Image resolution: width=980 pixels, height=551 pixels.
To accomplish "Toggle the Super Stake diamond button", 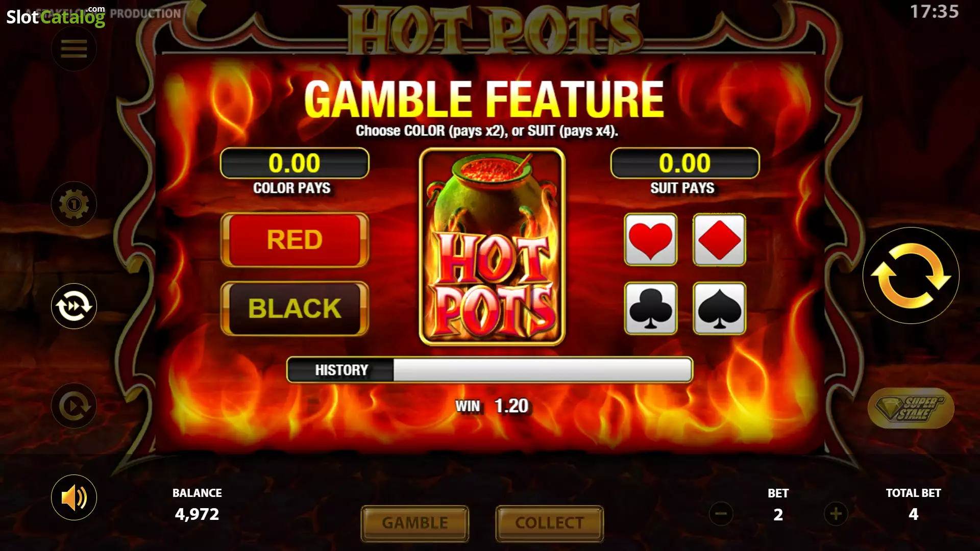I will (x=911, y=408).
